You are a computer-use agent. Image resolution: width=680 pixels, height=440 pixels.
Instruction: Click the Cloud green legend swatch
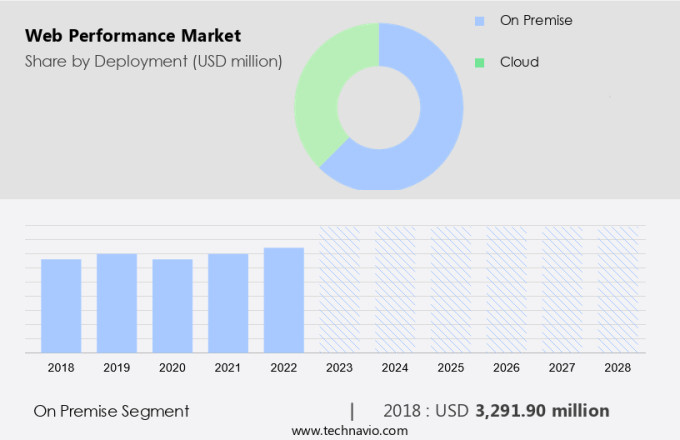480,62
